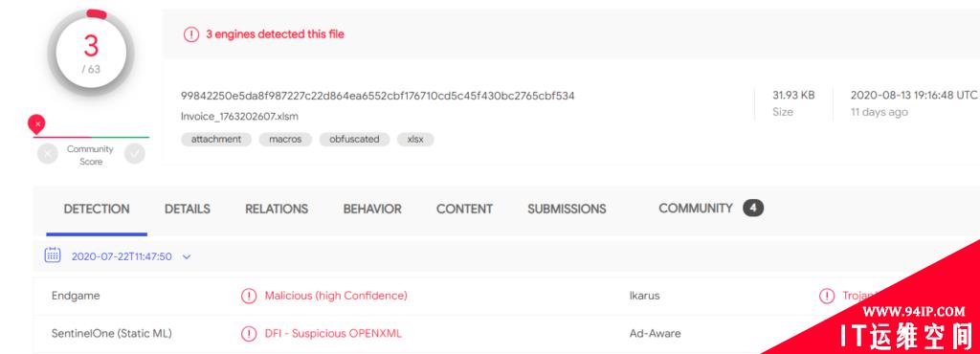This screenshot has height=354, width=980.
Task: Open the analysis date 2020-07-22T11:47:50 selector
Action: pyautogui.click(x=122, y=256)
